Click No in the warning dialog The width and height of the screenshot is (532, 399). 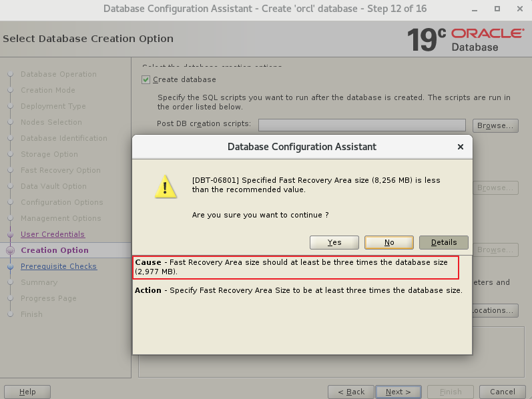click(389, 242)
